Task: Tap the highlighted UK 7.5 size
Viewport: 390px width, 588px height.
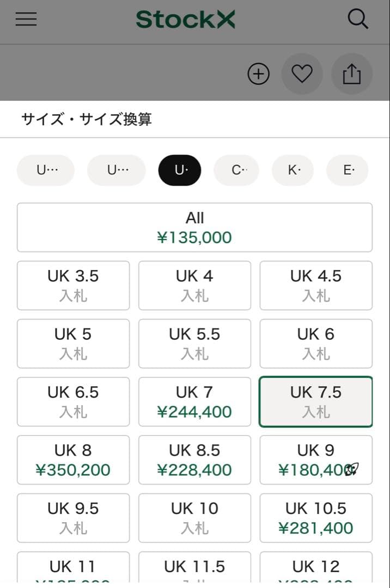Action: [316, 401]
